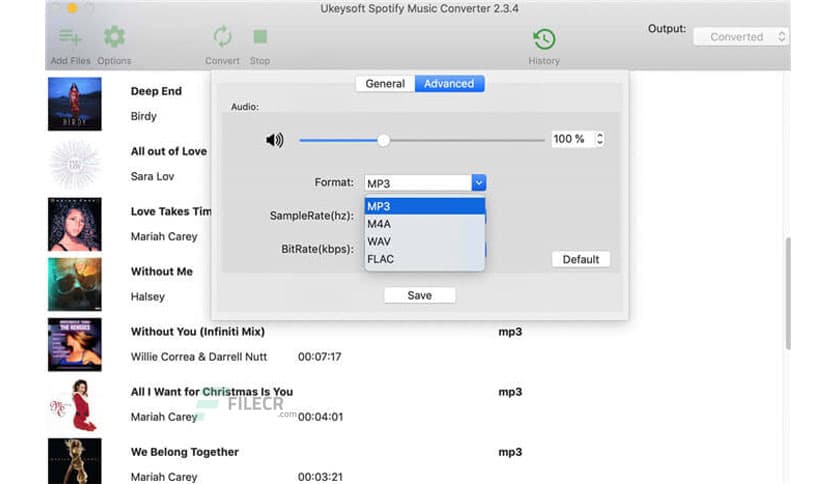Viewport: 836px width, 484px height.
Task: Open Options via the gear icon
Action: (114, 37)
